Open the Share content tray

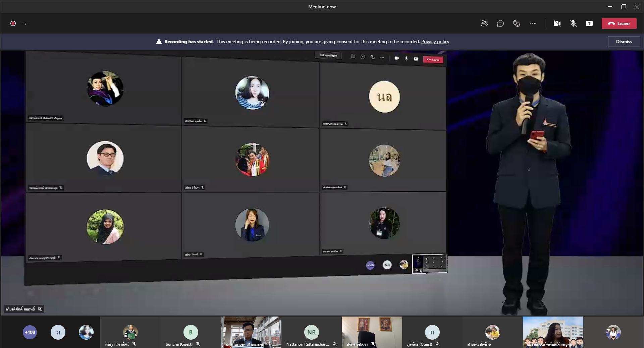pos(589,23)
